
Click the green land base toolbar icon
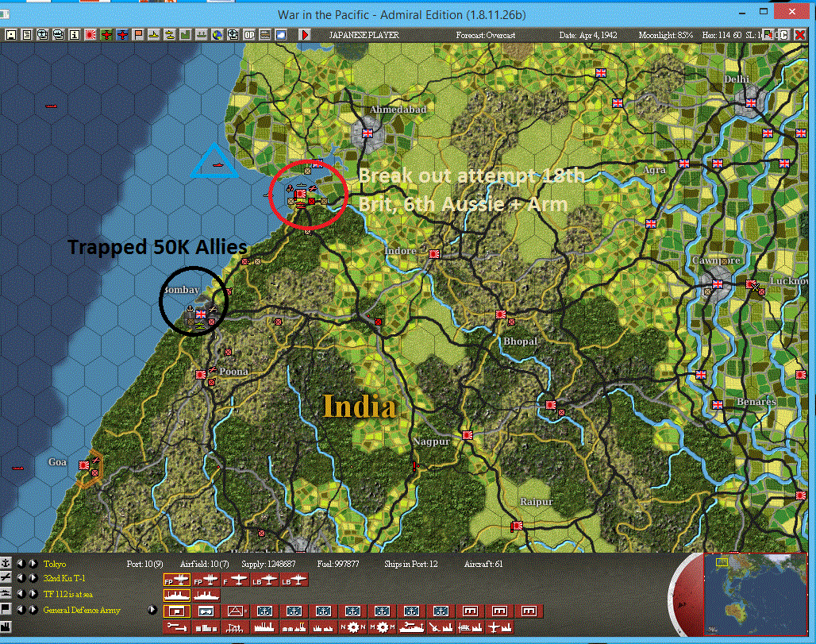[x=186, y=35]
